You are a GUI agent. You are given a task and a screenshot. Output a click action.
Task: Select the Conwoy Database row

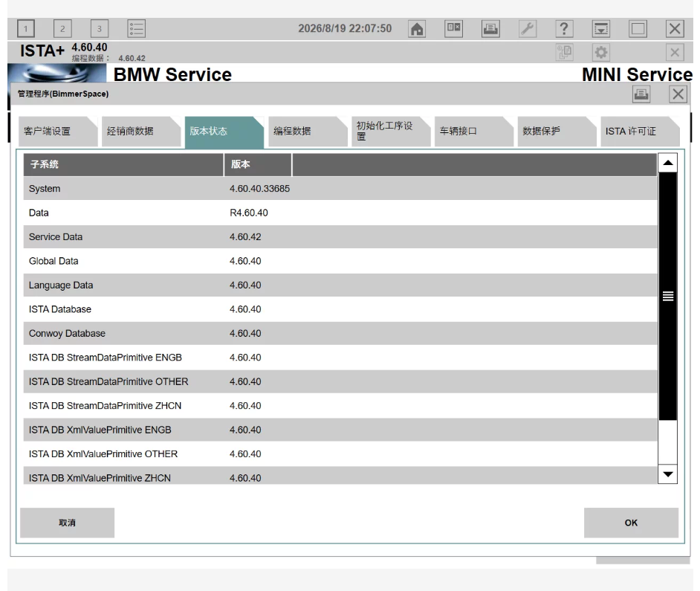click(340, 333)
